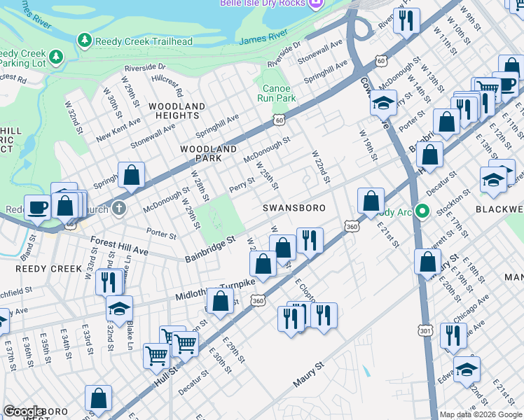Click the Reedy Creek neighborhood label

49,269
